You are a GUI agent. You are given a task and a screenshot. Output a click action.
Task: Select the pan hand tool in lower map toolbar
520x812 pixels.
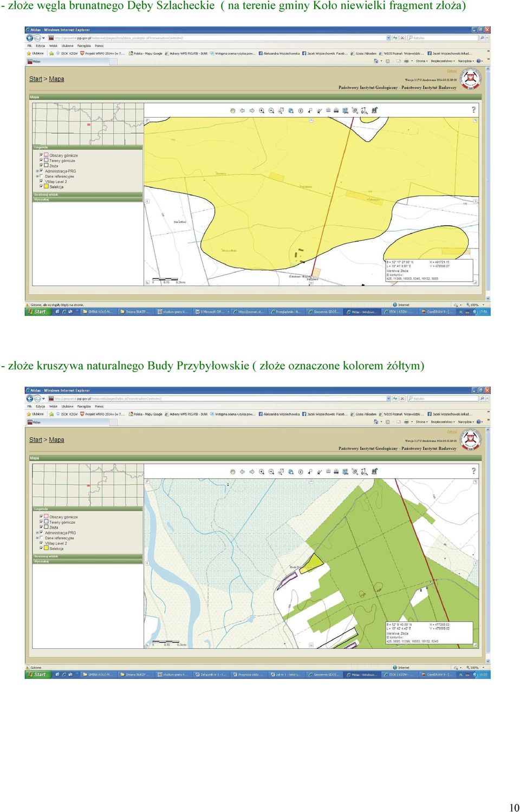(233, 472)
